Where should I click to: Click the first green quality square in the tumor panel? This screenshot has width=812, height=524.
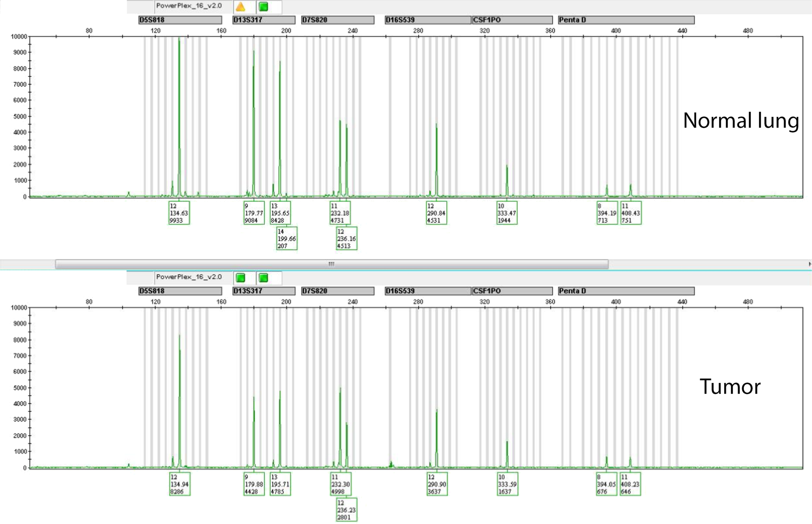pos(240,278)
